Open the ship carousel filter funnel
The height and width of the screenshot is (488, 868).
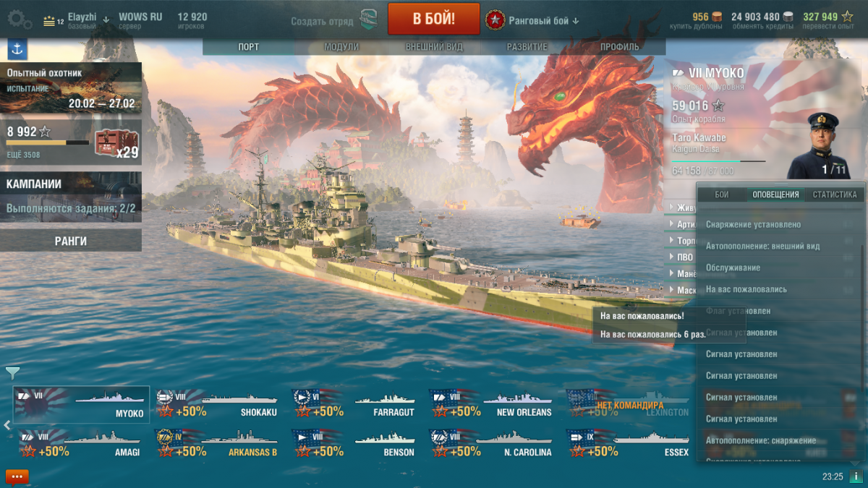[12, 372]
